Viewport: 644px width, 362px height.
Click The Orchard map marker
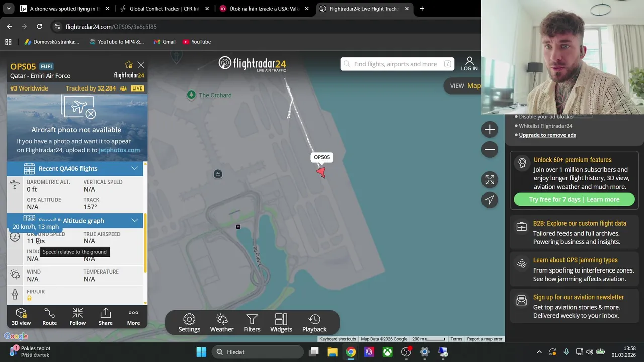(191, 95)
